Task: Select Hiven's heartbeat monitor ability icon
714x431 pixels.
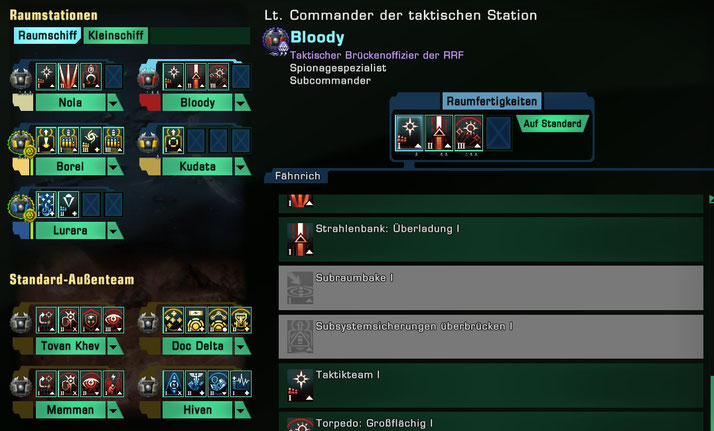Action: click(x=241, y=384)
